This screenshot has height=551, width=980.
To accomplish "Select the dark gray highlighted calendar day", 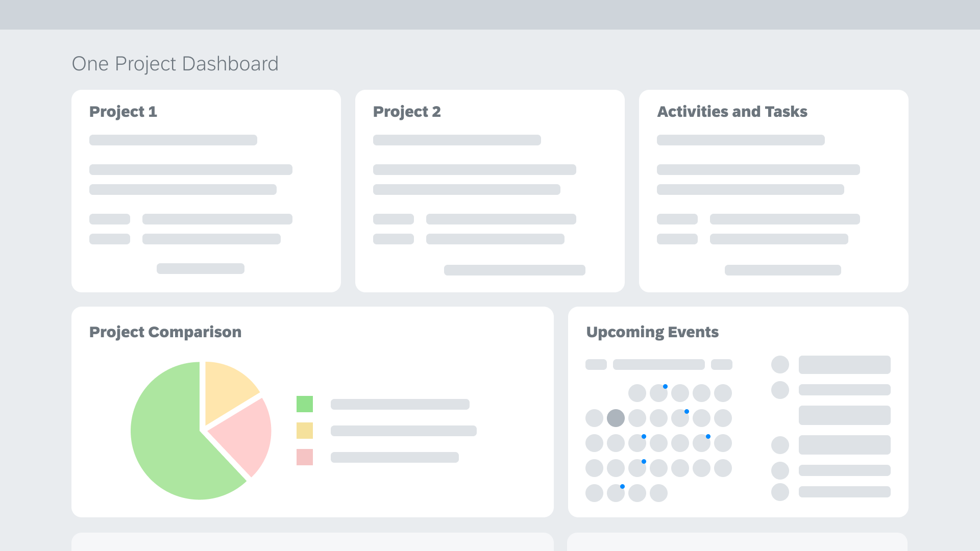I will point(616,418).
